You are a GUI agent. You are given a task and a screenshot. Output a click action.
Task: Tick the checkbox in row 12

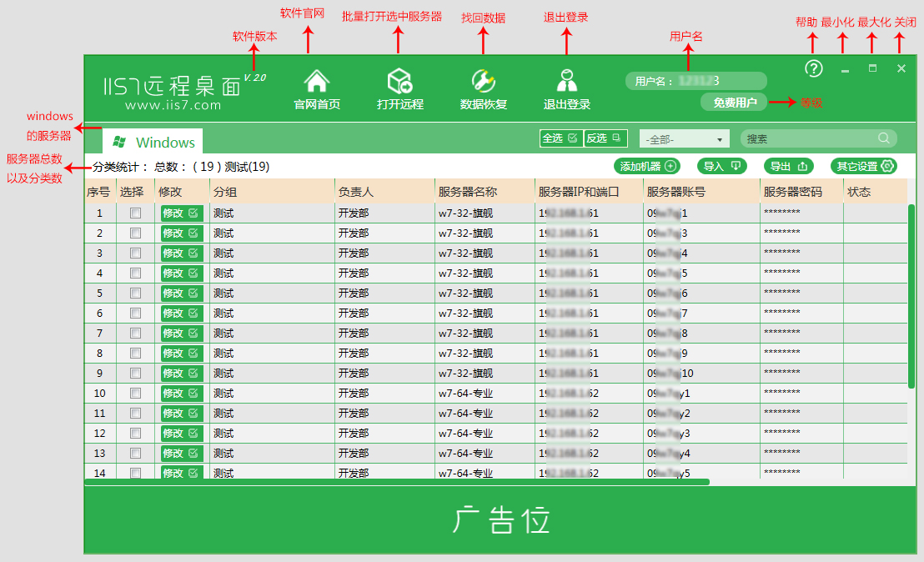136,434
